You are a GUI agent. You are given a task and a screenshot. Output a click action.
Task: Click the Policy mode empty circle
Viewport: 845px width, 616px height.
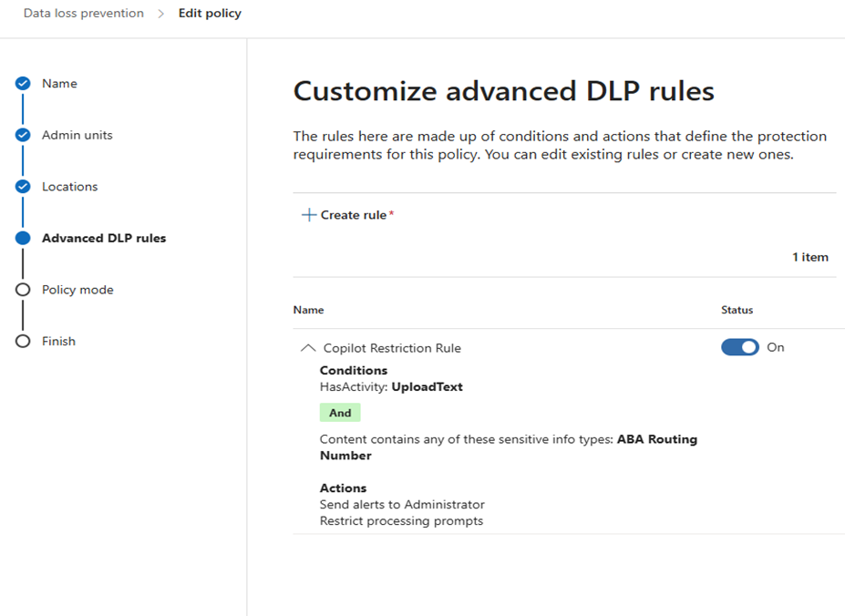pos(23,290)
